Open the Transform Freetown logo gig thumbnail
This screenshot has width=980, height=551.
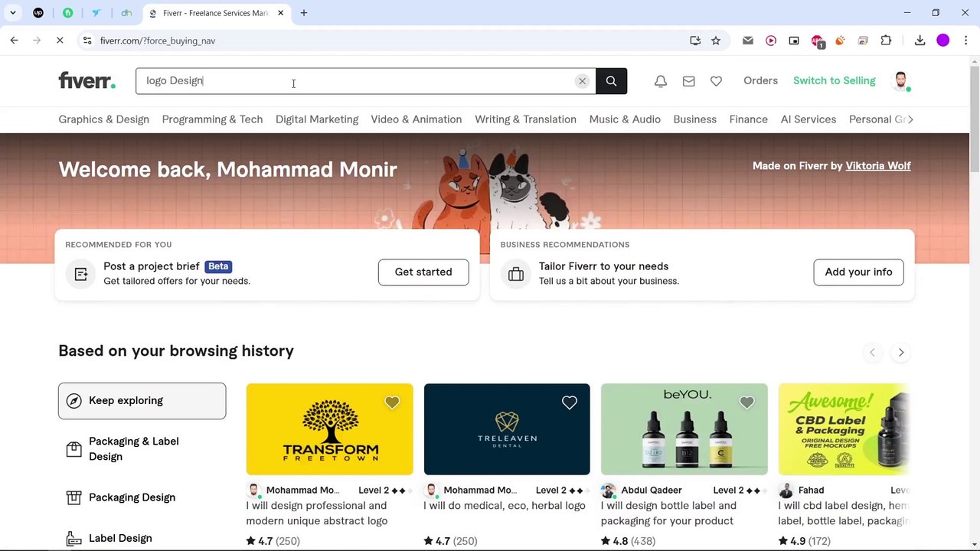coord(329,429)
